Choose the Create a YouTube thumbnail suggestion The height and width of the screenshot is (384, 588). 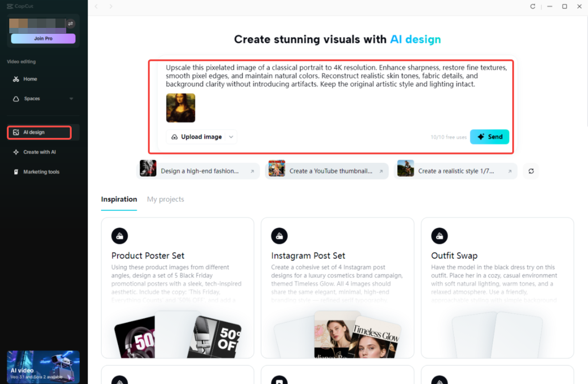click(326, 171)
